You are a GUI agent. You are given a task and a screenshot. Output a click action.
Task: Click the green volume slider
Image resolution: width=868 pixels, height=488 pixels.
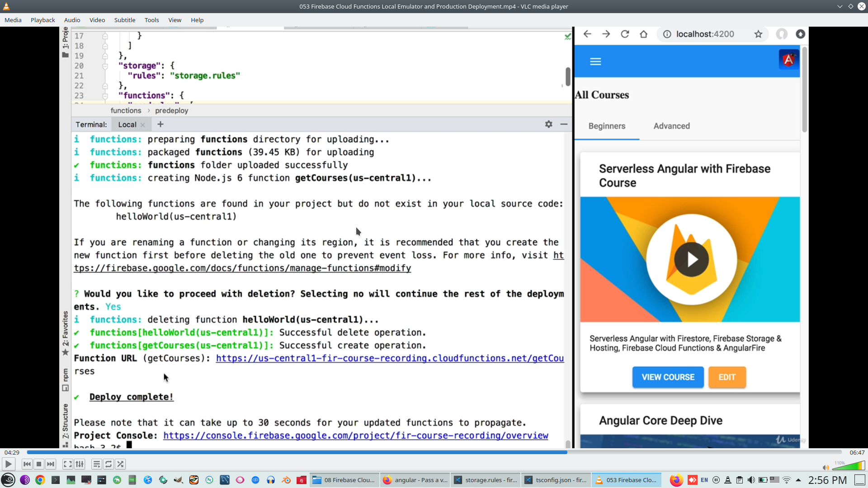[850, 466]
